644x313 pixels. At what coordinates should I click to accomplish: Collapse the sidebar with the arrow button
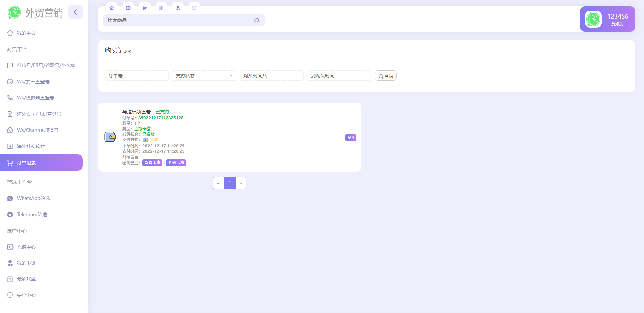[75, 12]
